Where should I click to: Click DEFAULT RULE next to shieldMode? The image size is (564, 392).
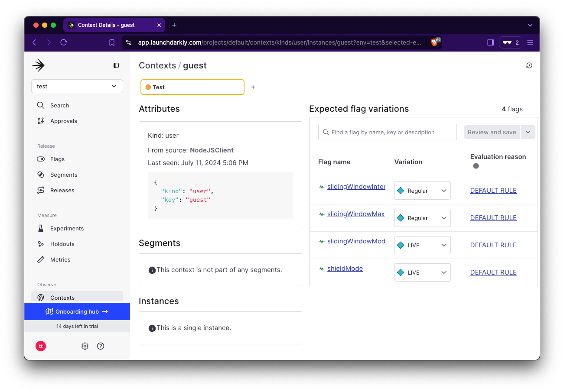pos(493,272)
